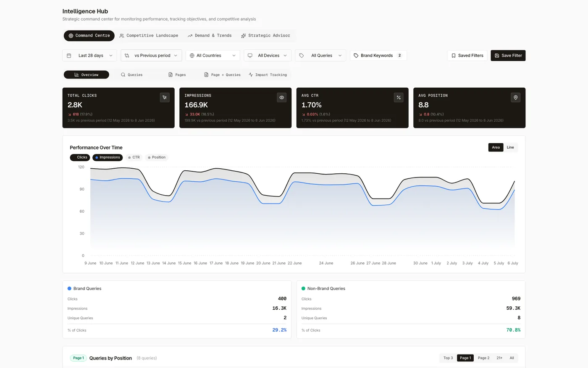Click the Brand Keywords filter
The image size is (588, 368).
tap(378, 55)
